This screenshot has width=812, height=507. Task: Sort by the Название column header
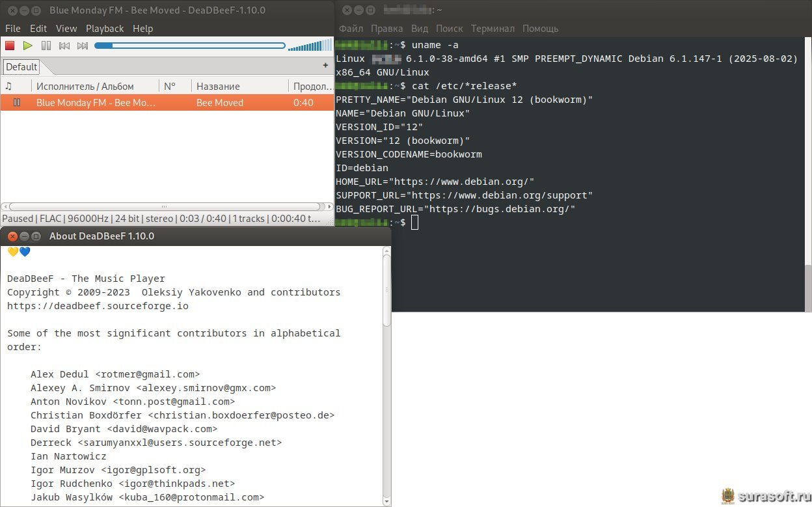click(x=240, y=86)
